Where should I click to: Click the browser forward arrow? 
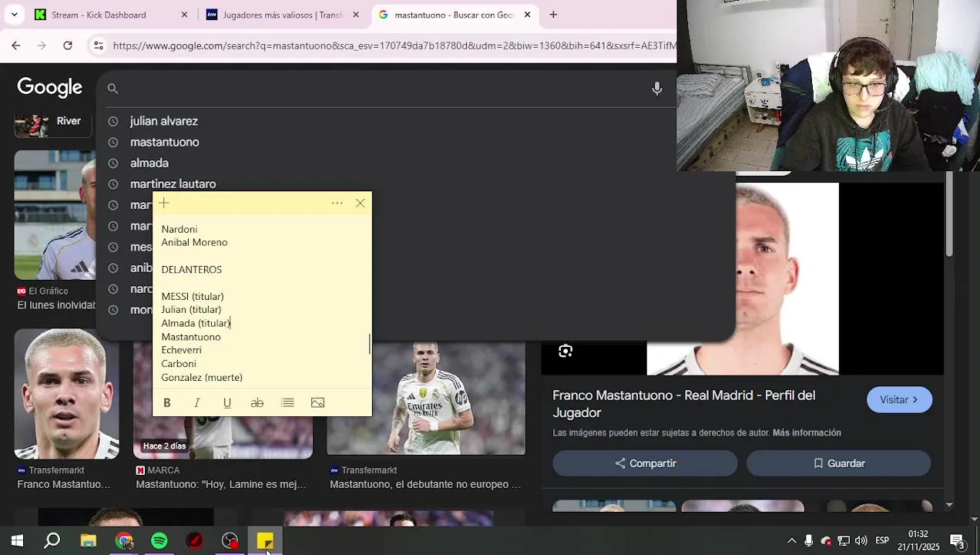tap(42, 45)
